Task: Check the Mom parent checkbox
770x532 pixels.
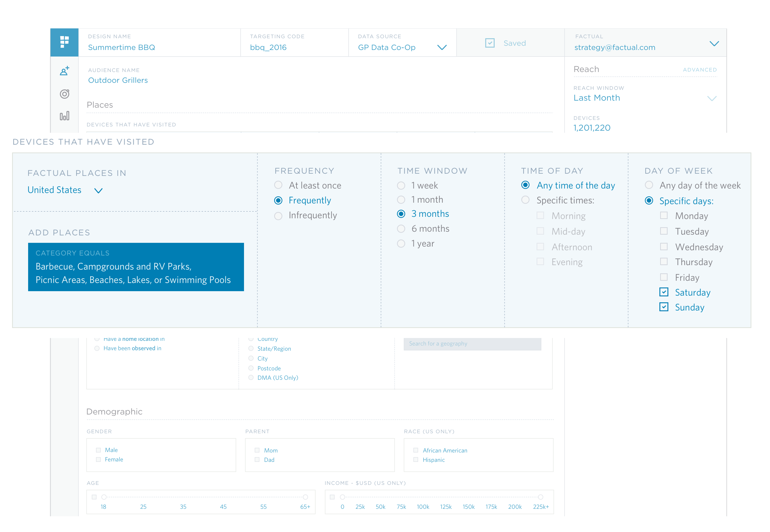Action: 257,450
